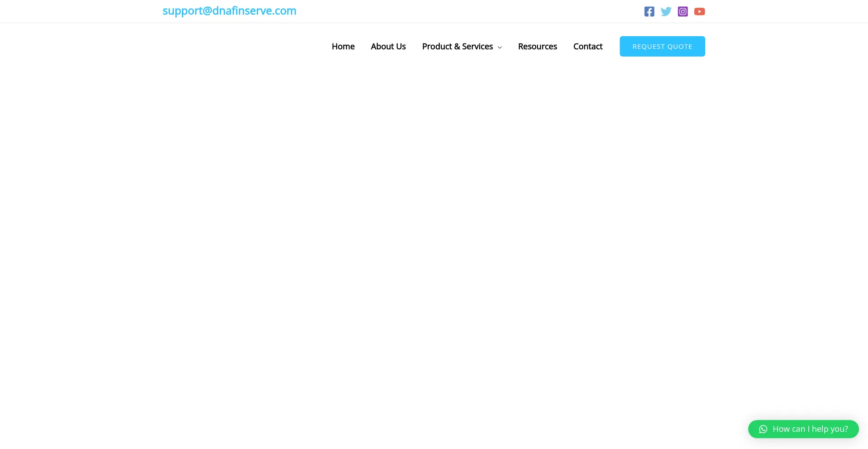Image resolution: width=868 pixels, height=449 pixels.
Task: Click the YouTube play-button icon
Action: [699, 11]
